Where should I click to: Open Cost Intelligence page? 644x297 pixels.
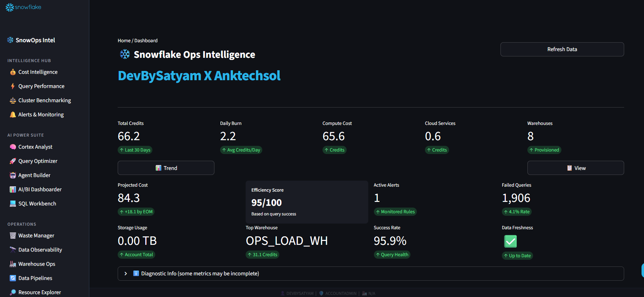38,72
